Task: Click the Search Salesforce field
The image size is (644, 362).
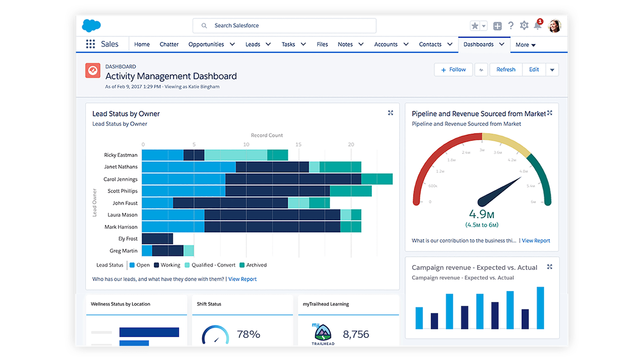Action: pos(284,26)
